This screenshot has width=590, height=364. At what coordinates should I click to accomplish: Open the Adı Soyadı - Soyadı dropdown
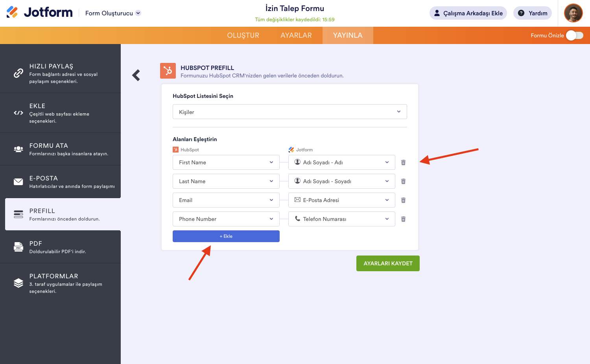(342, 181)
